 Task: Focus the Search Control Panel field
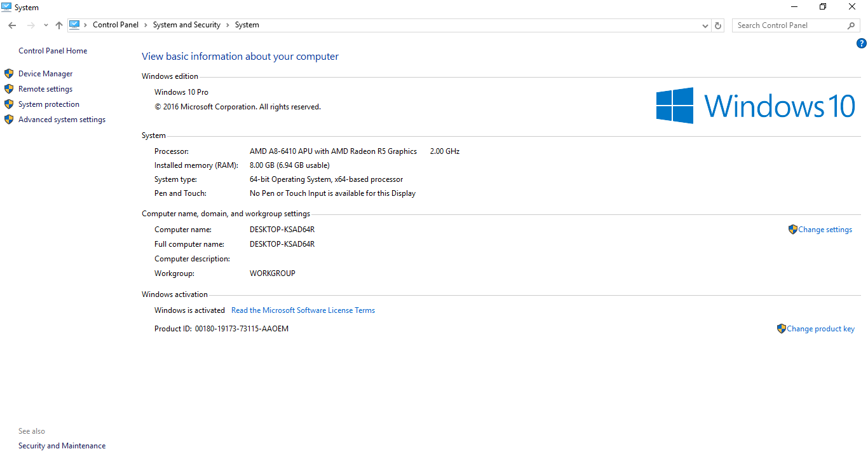[788, 25]
